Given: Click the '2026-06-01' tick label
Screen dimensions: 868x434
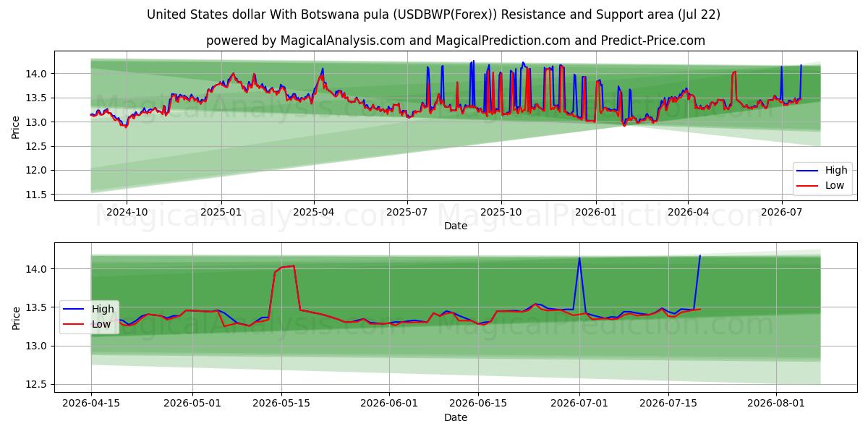Looking at the screenshot, I should pos(389,404).
